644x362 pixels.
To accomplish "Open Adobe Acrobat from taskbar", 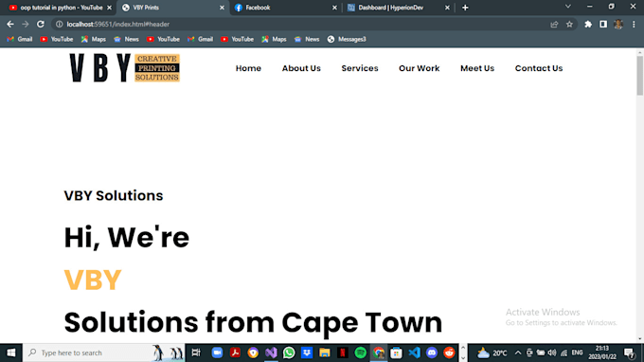I will click(235, 353).
